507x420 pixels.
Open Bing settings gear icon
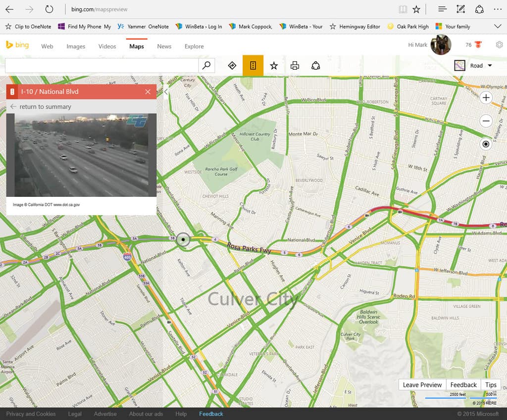coord(499,45)
